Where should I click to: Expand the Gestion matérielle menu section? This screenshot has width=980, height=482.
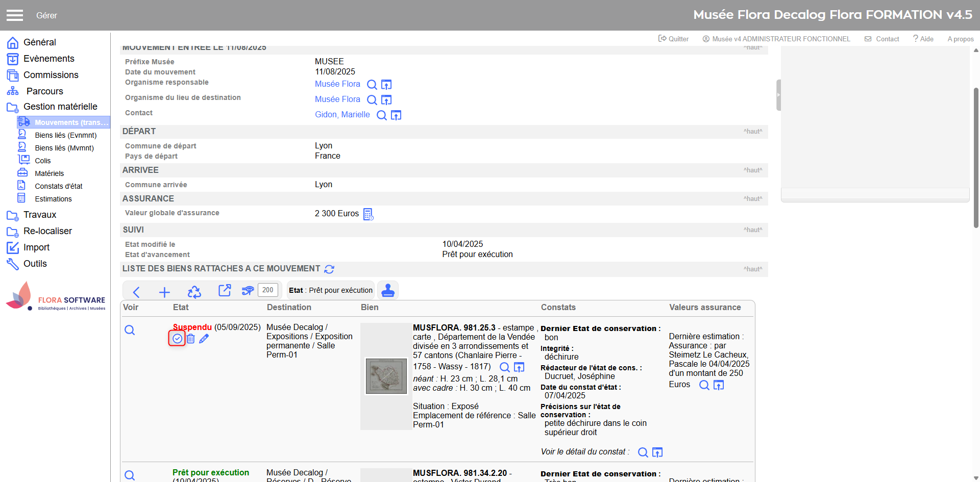pyautogui.click(x=60, y=107)
